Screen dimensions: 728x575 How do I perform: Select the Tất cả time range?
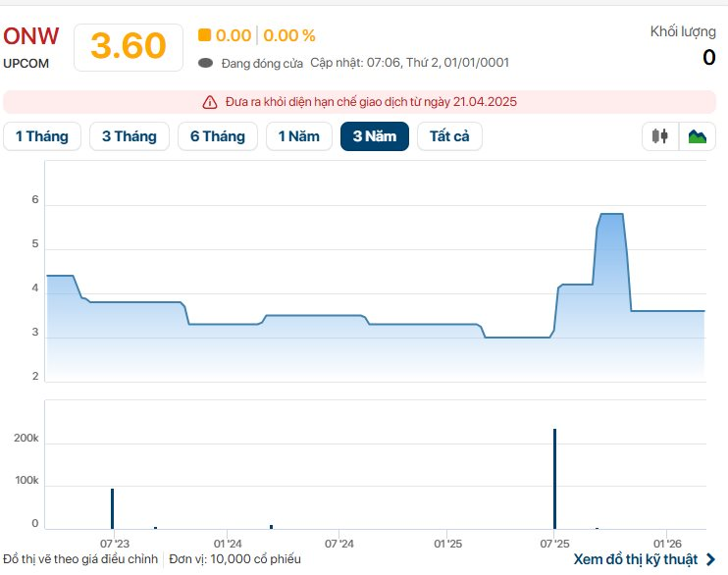pos(449,136)
